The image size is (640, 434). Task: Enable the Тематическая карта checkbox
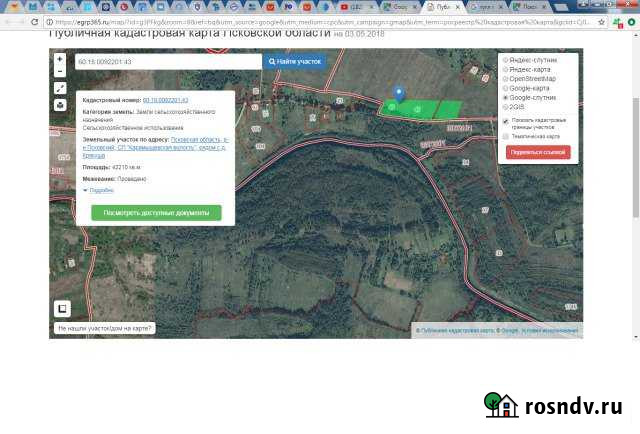tap(506, 136)
